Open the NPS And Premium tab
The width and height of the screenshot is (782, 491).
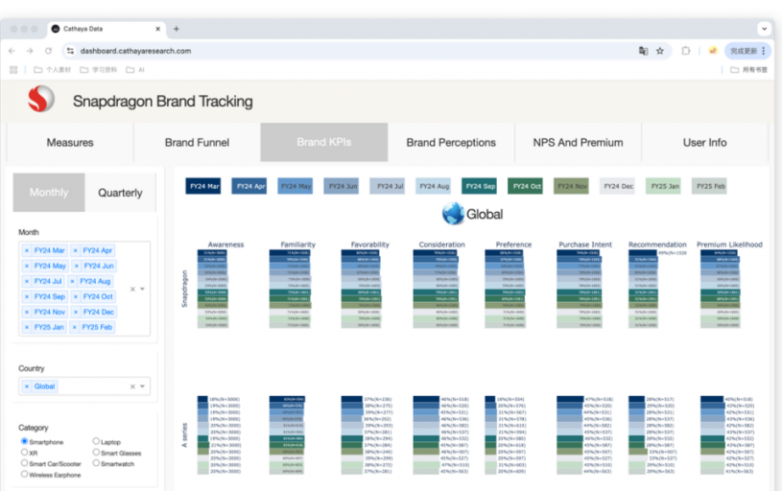577,143
